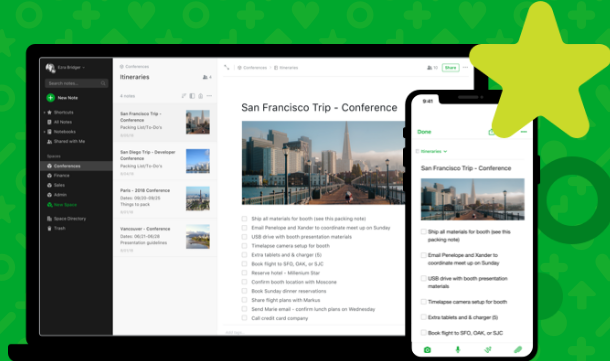Open Trash in the sidebar
Viewport: 610px width, 361px height.
coord(59,228)
